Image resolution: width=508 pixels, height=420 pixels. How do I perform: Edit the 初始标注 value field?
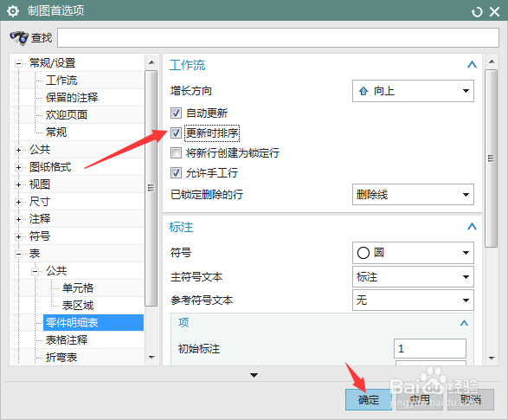click(430, 349)
